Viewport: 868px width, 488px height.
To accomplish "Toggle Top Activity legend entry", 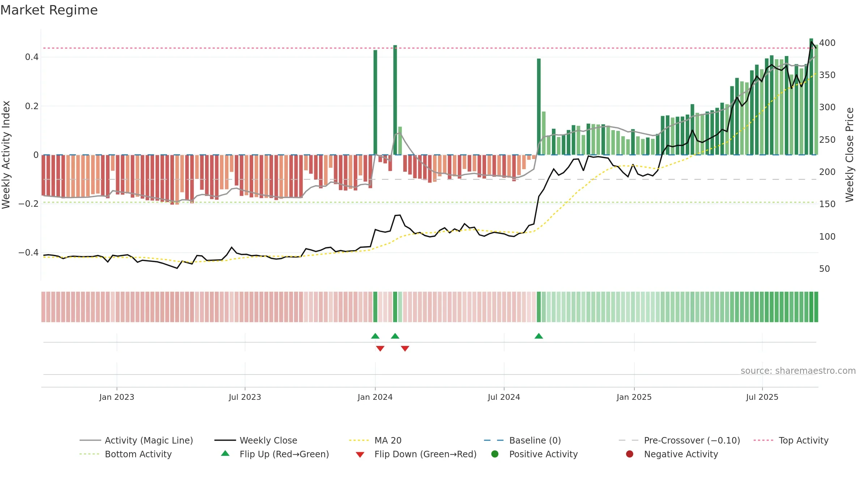I will click(791, 440).
